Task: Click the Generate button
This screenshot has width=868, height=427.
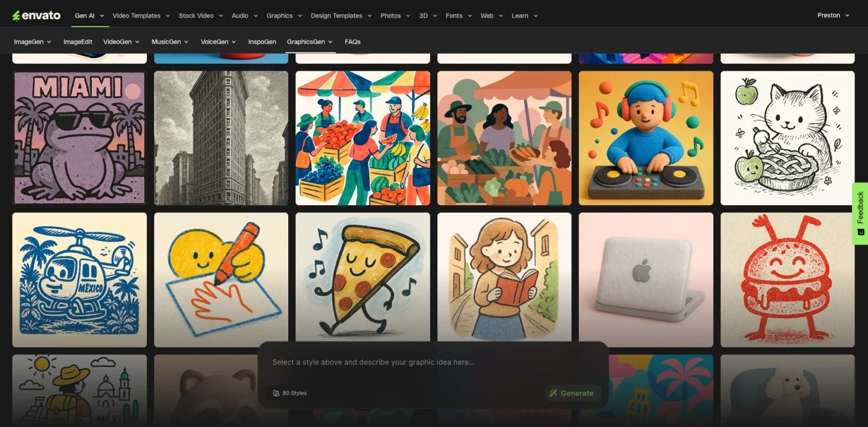Action: (572, 393)
